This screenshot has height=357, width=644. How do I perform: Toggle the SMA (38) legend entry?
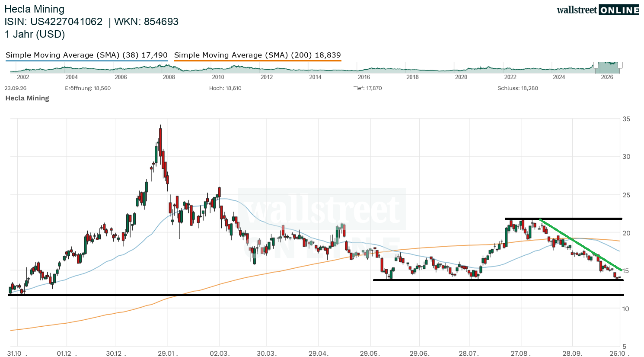coord(86,55)
